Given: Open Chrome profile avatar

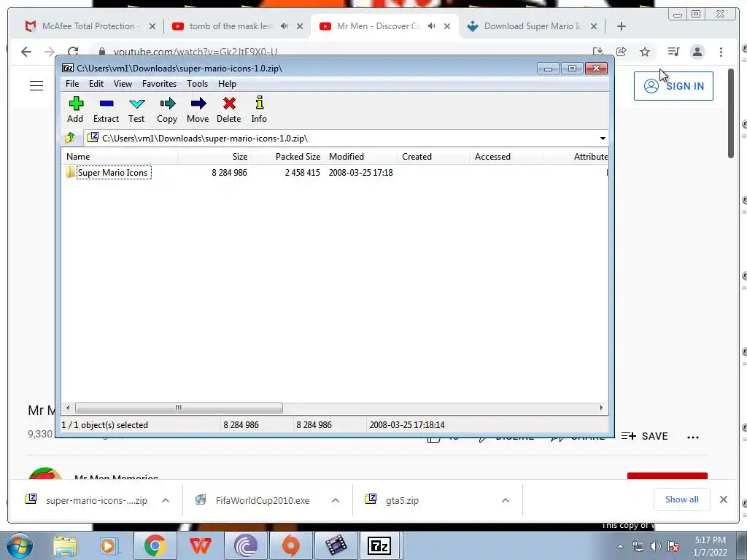Looking at the screenshot, I should pyautogui.click(x=697, y=52).
